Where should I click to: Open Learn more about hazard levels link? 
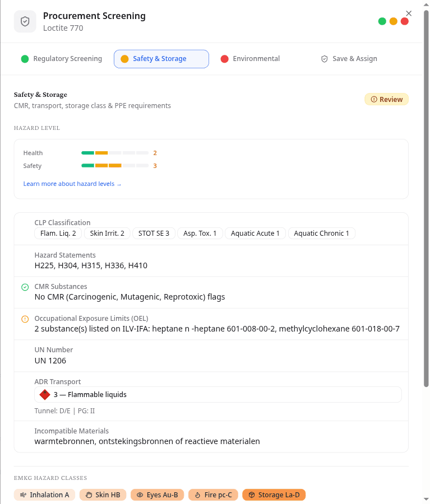72,184
